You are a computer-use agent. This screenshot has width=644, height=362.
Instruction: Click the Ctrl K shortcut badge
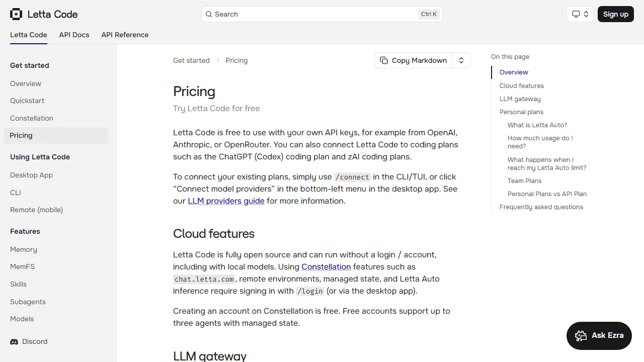point(429,14)
